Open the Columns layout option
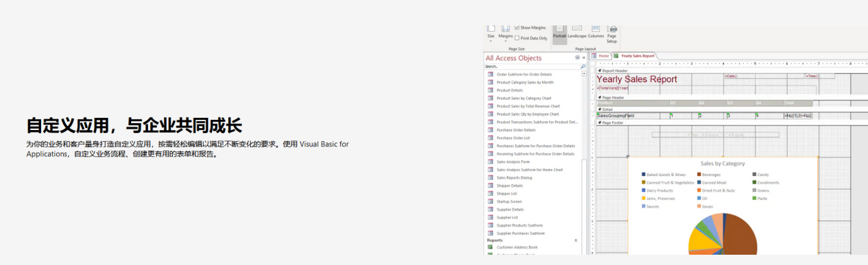The width and height of the screenshot is (868, 265). [596, 32]
